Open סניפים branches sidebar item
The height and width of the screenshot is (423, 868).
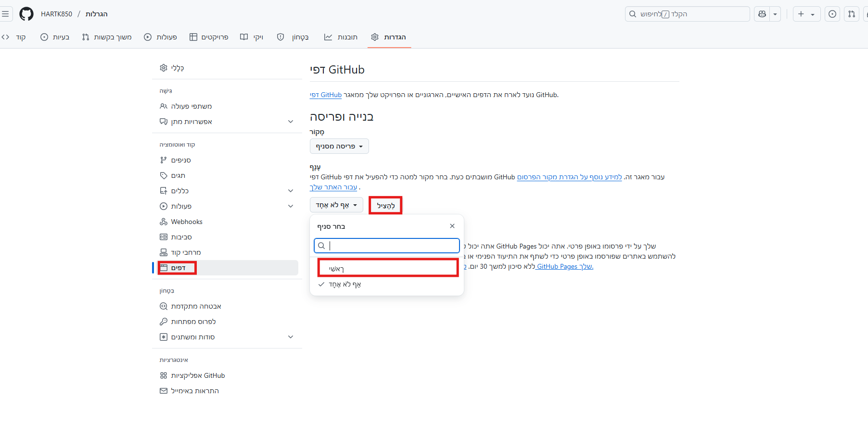pyautogui.click(x=227, y=160)
